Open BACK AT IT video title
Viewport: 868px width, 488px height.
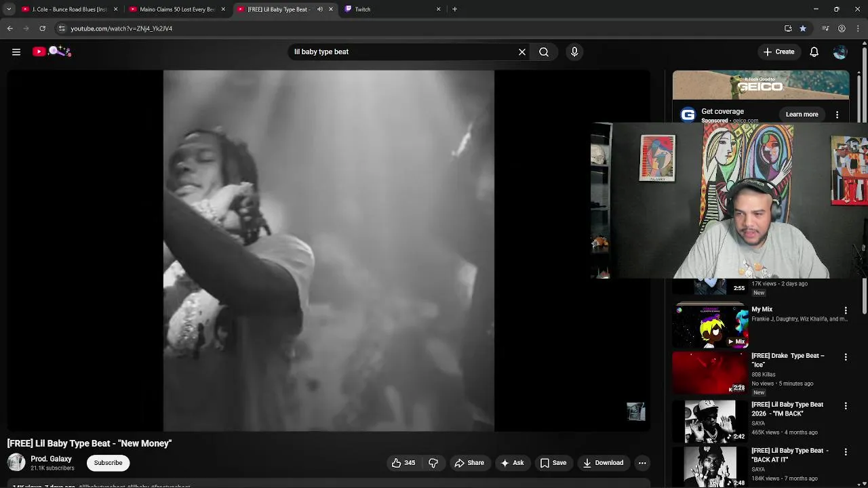pyautogui.click(x=789, y=455)
